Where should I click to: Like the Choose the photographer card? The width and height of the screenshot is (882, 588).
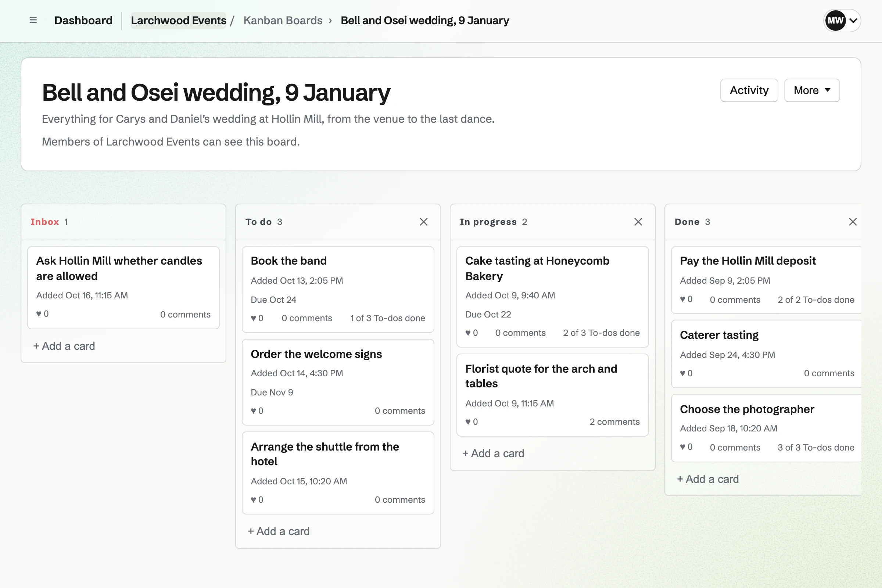(686, 447)
